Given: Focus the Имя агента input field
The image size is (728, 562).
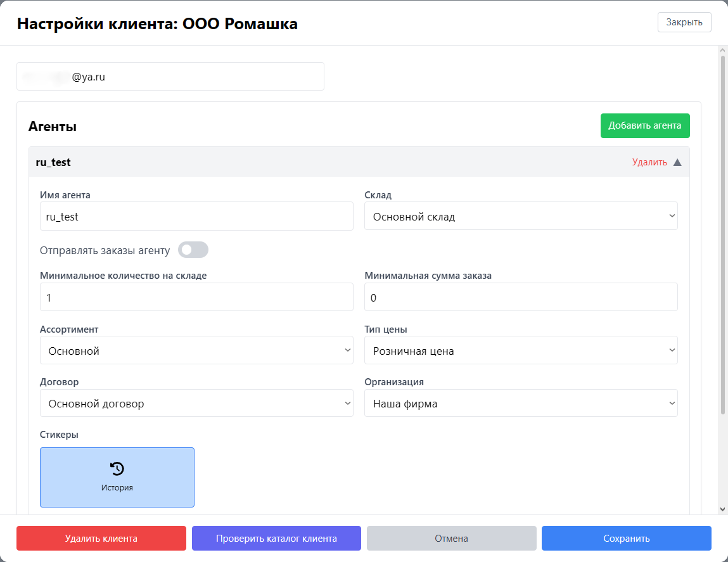Looking at the screenshot, I should pyautogui.click(x=196, y=216).
